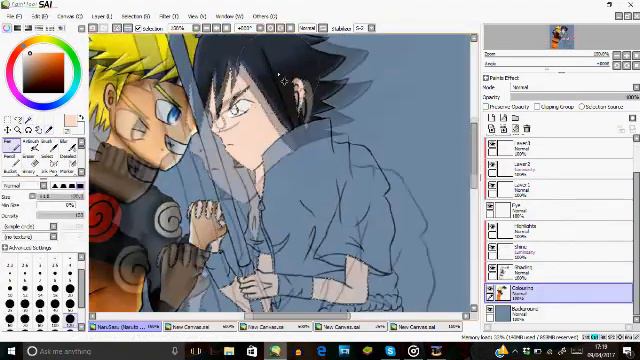
Task: Select the rotate view tool
Action: (28, 130)
